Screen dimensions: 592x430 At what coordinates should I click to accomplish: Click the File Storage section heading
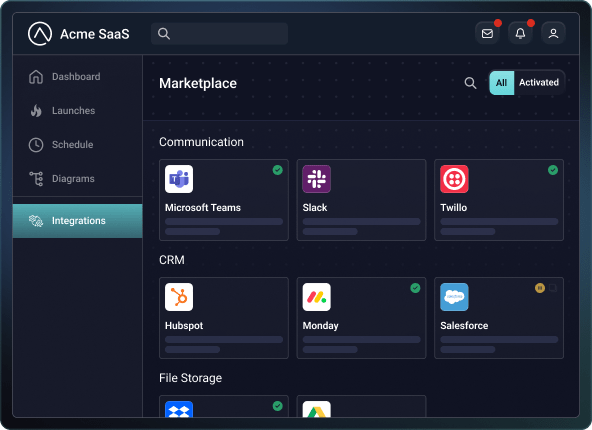point(190,378)
